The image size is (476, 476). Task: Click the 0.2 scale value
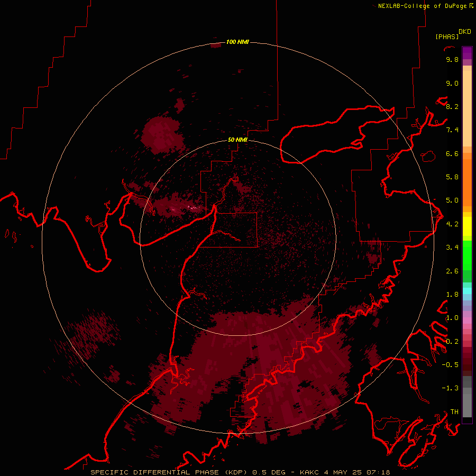452,342
